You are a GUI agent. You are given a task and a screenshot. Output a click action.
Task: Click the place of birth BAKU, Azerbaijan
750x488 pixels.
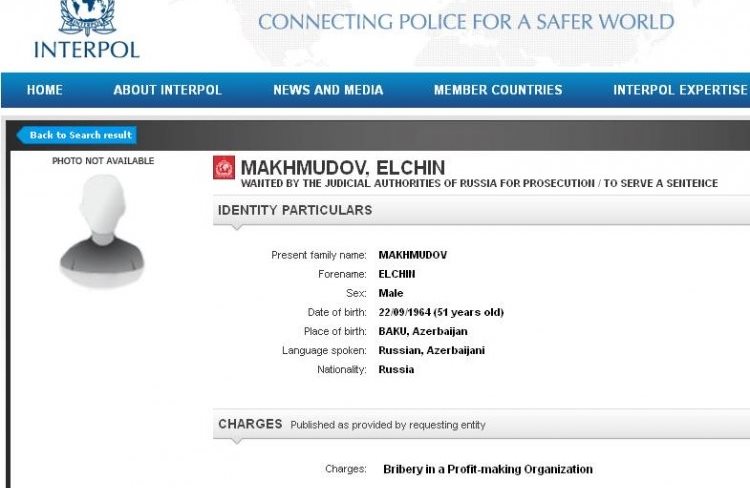pos(422,331)
